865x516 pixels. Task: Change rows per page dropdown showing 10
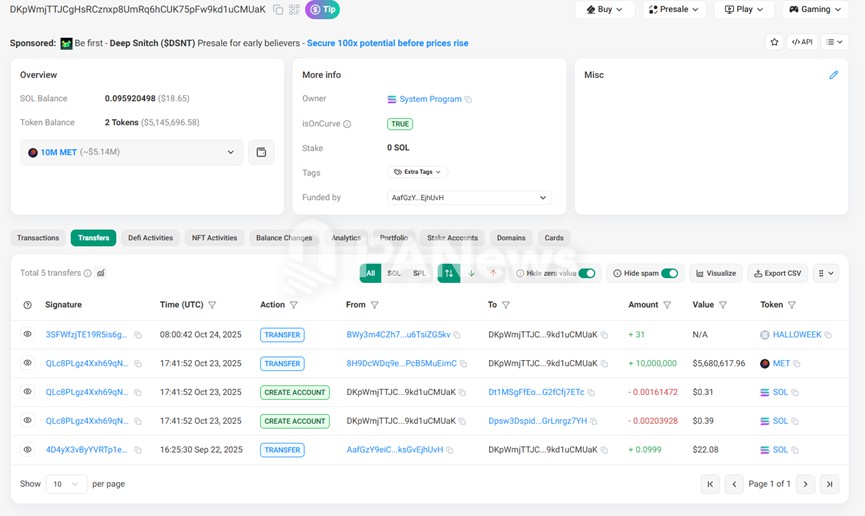(66, 484)
